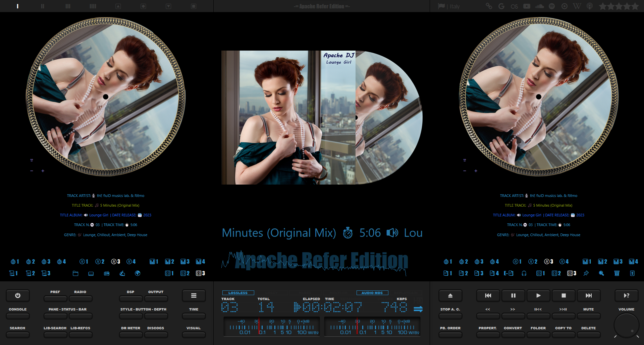The width and height of the screenshot is (644, 345).
Task: Click the chain link icon in top bar
Action: pyautogui.click(x=489, y=6)
